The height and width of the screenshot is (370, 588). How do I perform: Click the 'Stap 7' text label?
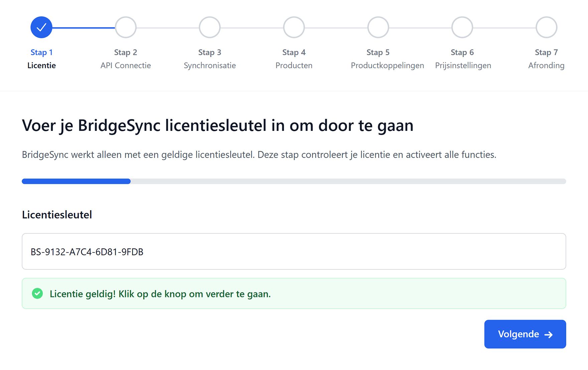pyautogui.click(x=547, y=52)
